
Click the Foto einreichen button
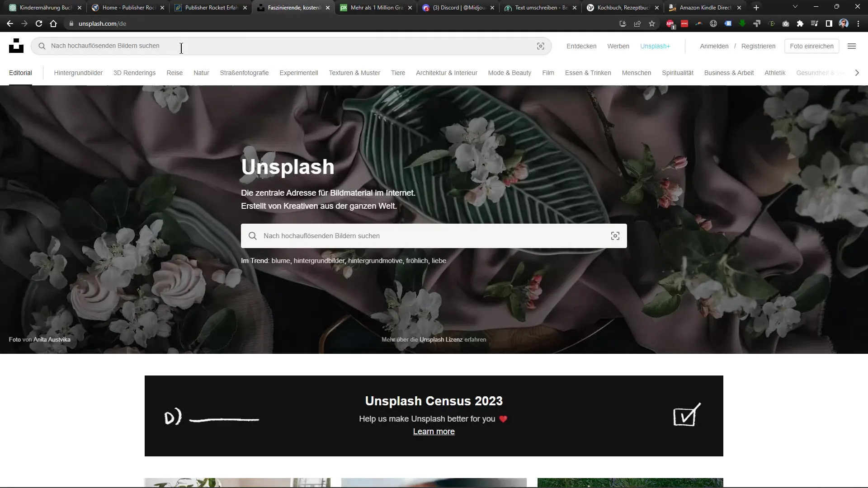tap(811, 46)
